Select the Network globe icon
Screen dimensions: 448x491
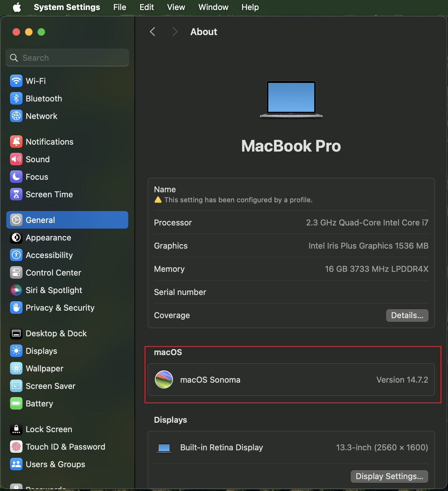click(x=16, y=116)
